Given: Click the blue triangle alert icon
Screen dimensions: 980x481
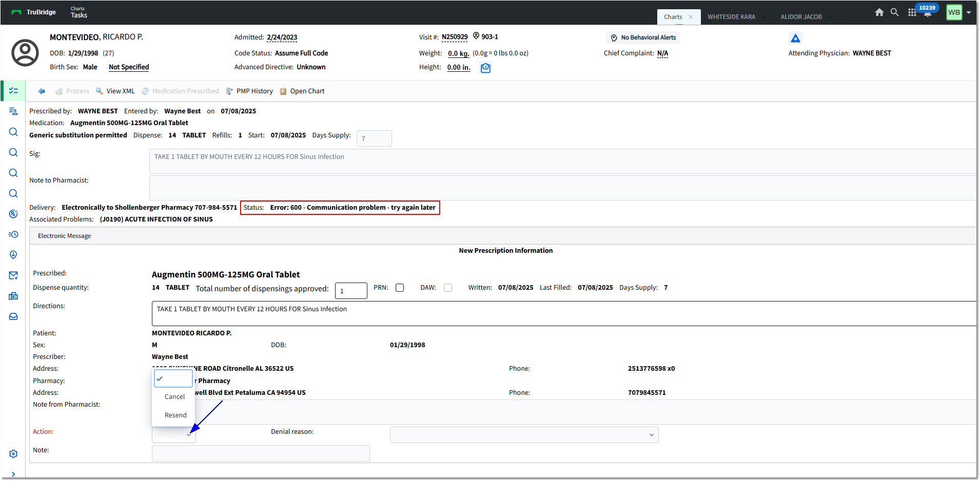Looking at the screenshot, I should coord(795,38).
